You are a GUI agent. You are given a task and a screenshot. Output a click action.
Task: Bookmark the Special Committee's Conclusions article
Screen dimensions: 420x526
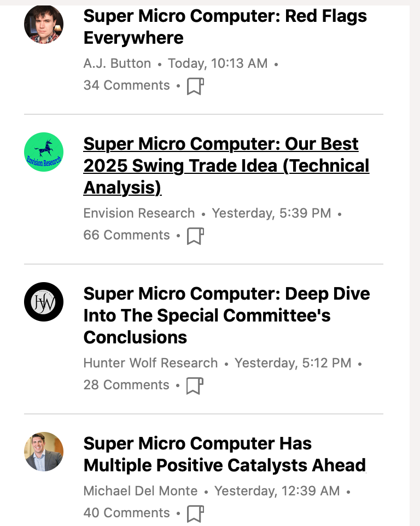click(195, 386)
